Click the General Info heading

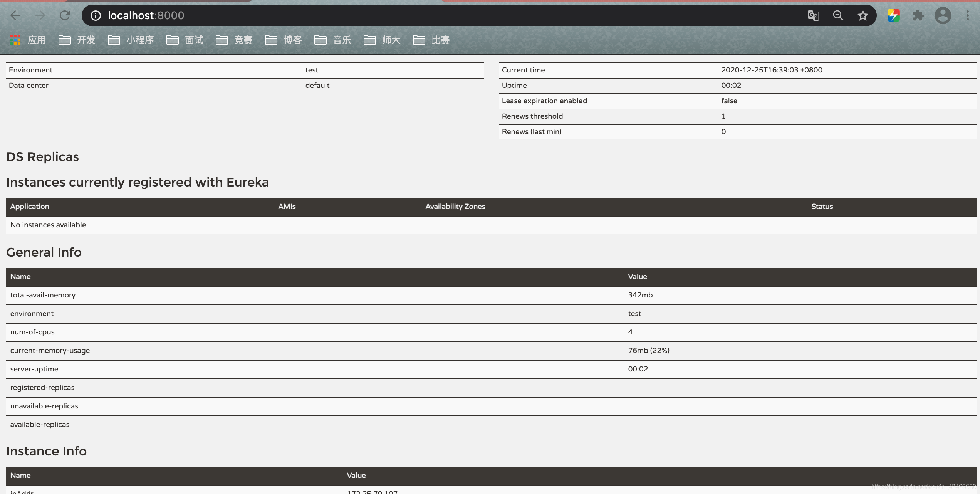44,252
